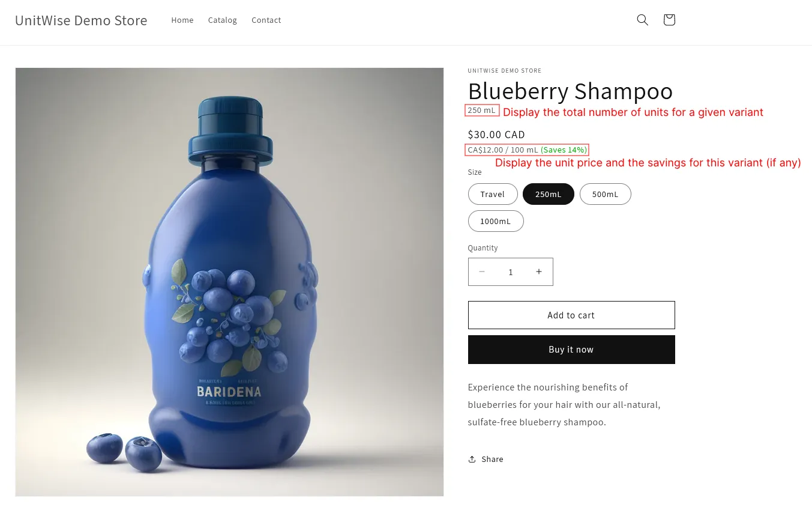
Task: Open the Catalog menu item
Action: click(223, 20)
